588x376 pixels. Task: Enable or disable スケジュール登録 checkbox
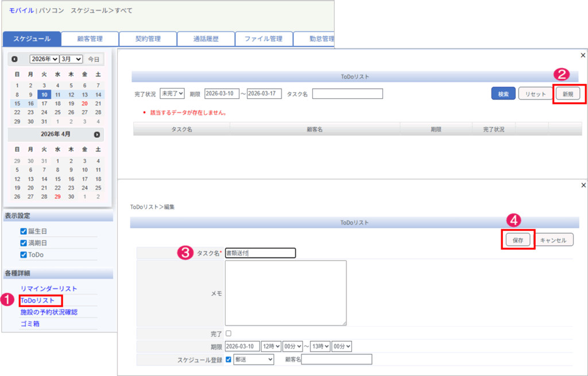click(229, 359)
